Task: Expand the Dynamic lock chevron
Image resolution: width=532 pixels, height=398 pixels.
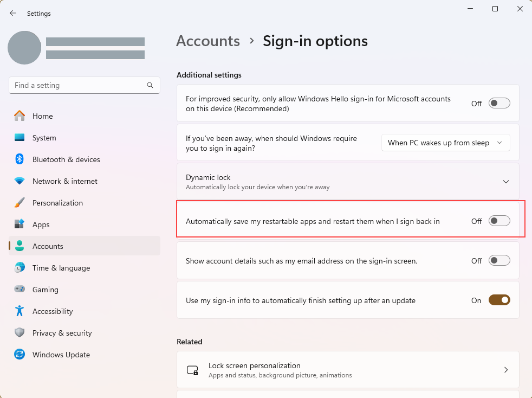Action: [x=505, y=182]
